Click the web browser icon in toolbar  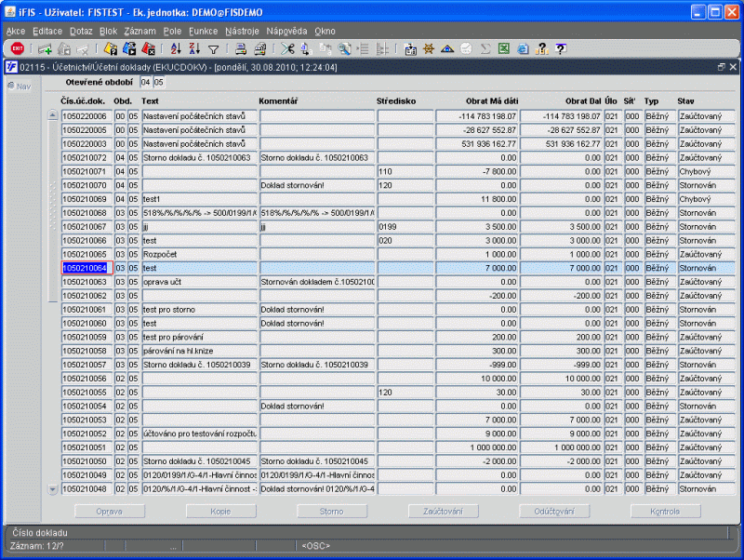523,48
